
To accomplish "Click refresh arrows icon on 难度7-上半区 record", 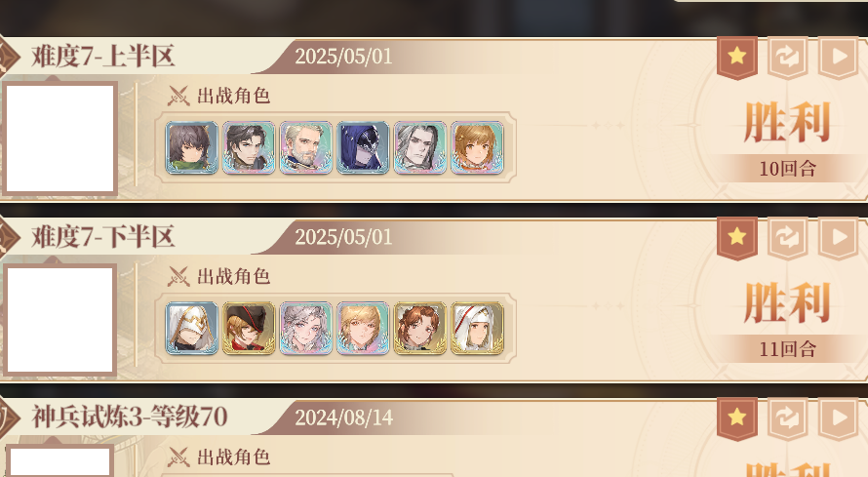I will tap(787, 57).
